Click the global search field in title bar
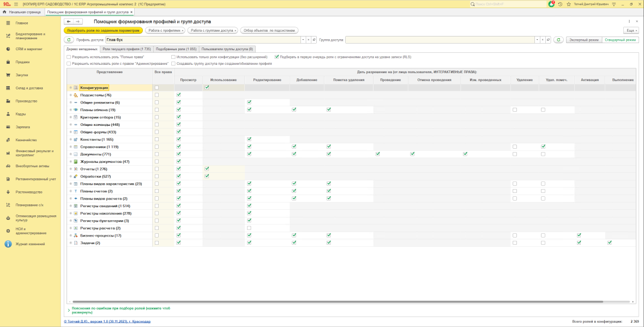The width and height of the screenshot is (644, 327). 507,4
